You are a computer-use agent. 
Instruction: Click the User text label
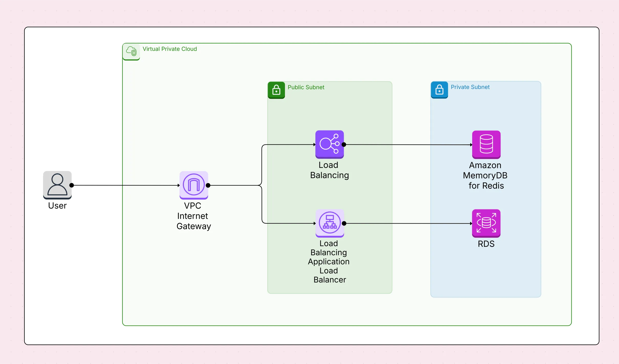pyautogui.click(x=57, y=206)
